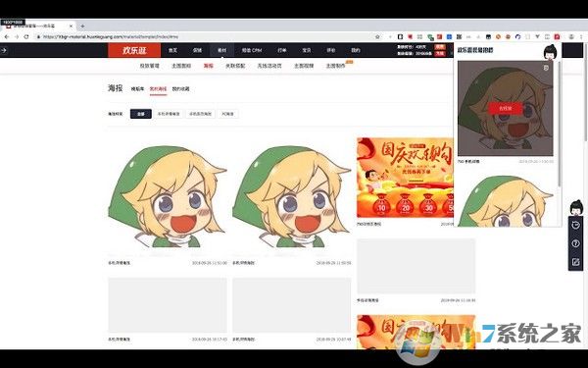Open help with the question mark sidebar icon
Screen dimensions: 588x368
tap(576, 243)
